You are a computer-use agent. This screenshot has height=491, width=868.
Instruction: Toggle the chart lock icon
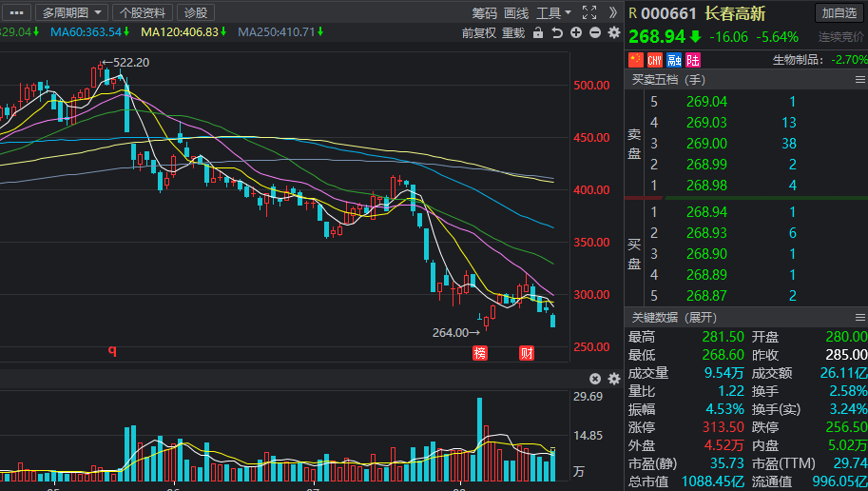(538, 32)
